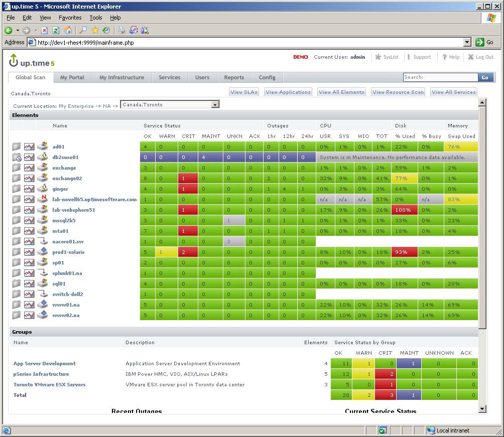The width and height of the screenshot is (504, 437).
Task: Switch to the Reports tab
Action: [234, 77]
